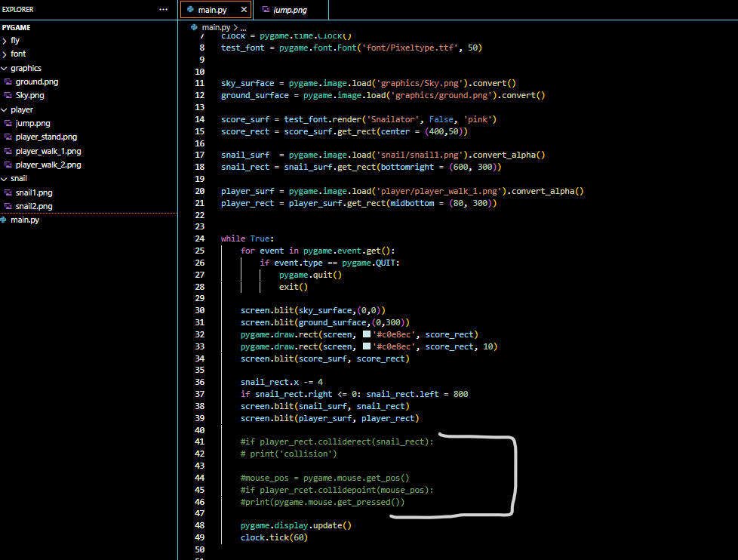Open Sky.png in the explorer
This screenshot has height=560, width=738.
29,96
